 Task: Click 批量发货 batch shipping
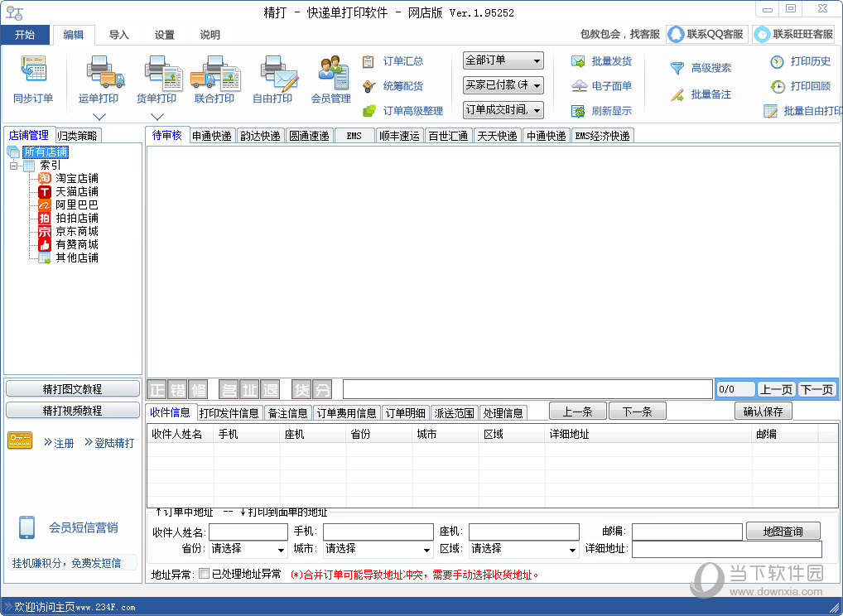(x=601, y=61)
